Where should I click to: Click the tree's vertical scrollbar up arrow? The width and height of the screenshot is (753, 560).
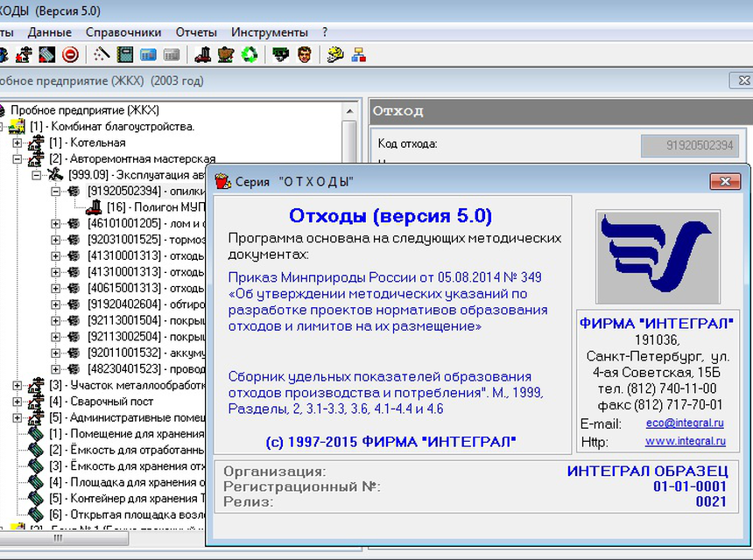click(349, 111)
